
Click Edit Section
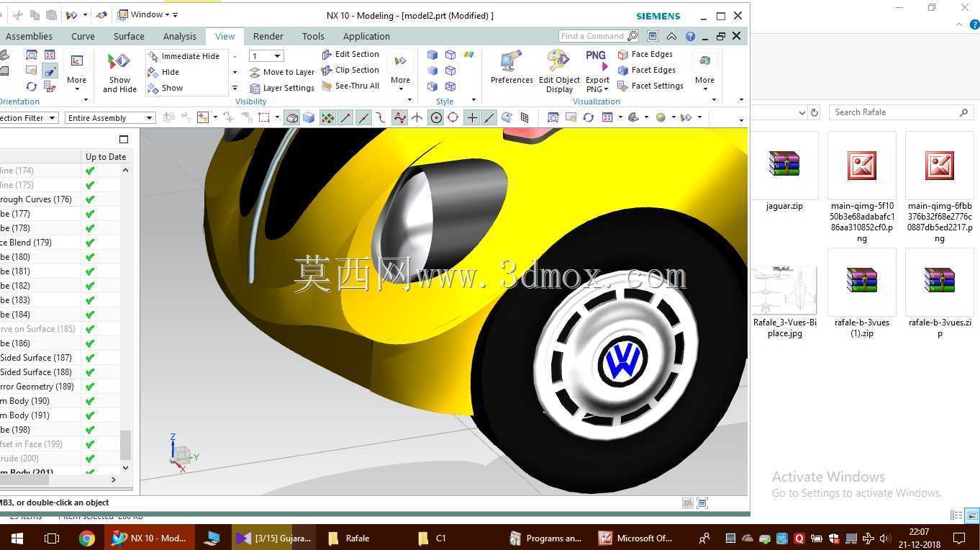pos(350,54)
